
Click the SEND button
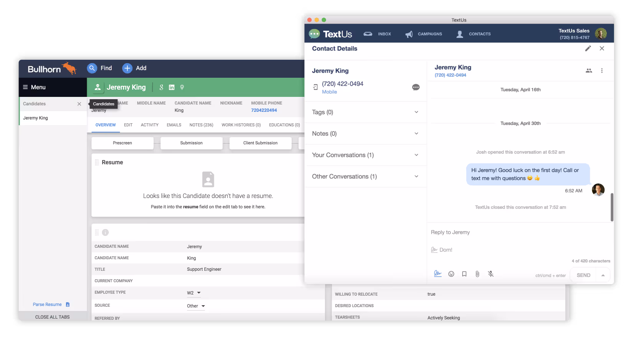pyautogui.click(x=583, y=275)
